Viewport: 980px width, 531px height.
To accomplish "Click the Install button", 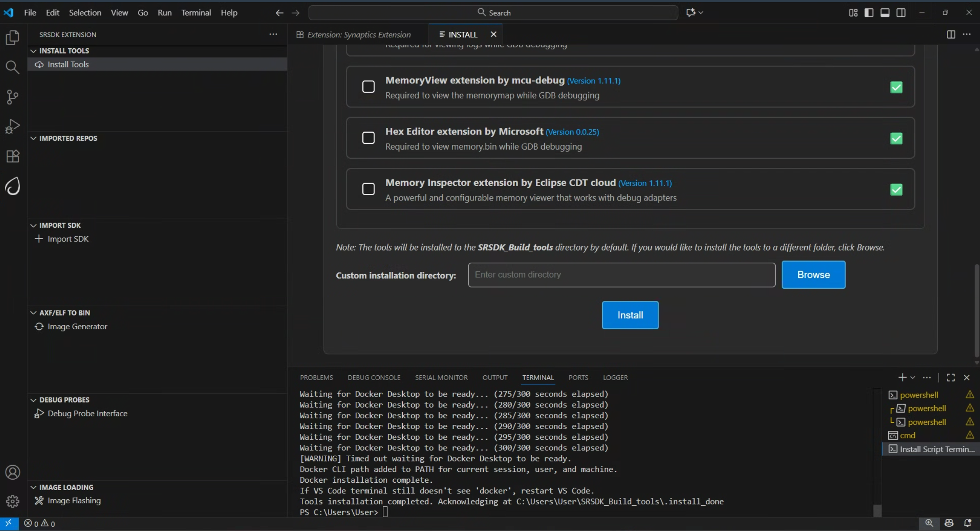I will tap(630, 315).
